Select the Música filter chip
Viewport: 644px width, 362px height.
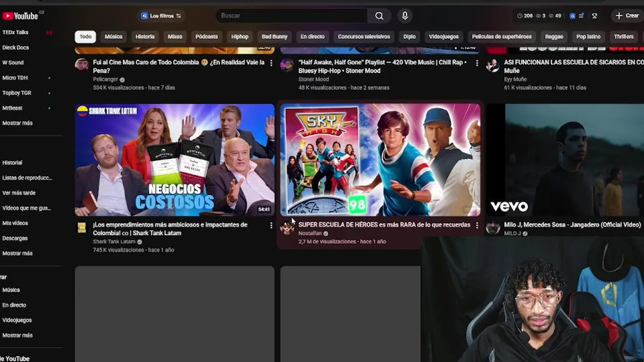point(113,37)
